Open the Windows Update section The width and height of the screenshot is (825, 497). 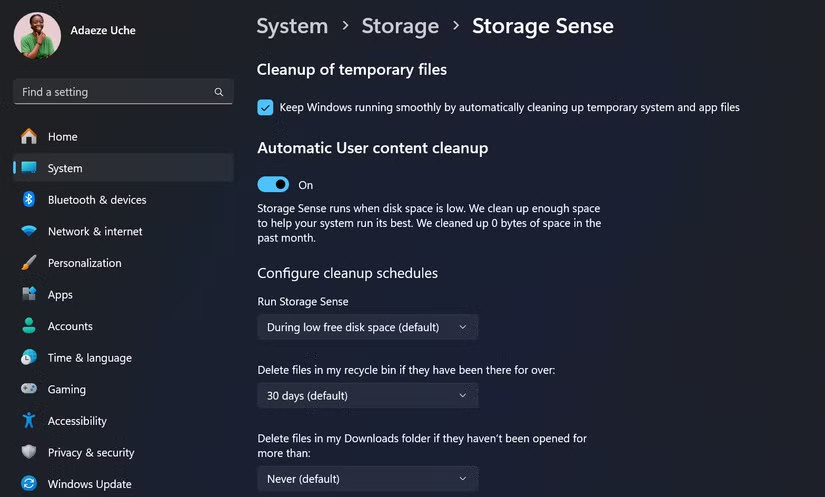click(x=89, y=484)
